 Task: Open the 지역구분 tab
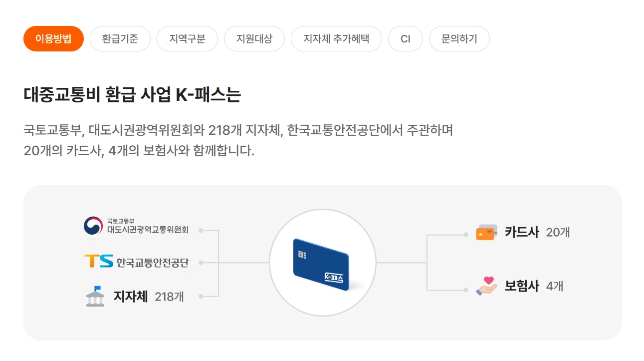click(187, 38)
